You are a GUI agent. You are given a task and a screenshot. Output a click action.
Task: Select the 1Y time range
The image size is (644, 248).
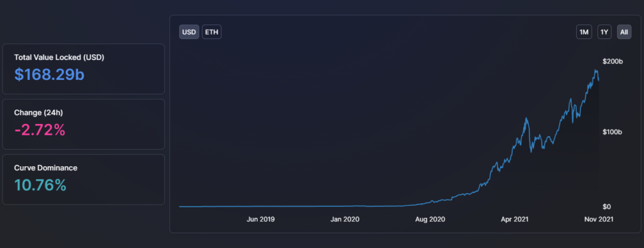point(604,32)
